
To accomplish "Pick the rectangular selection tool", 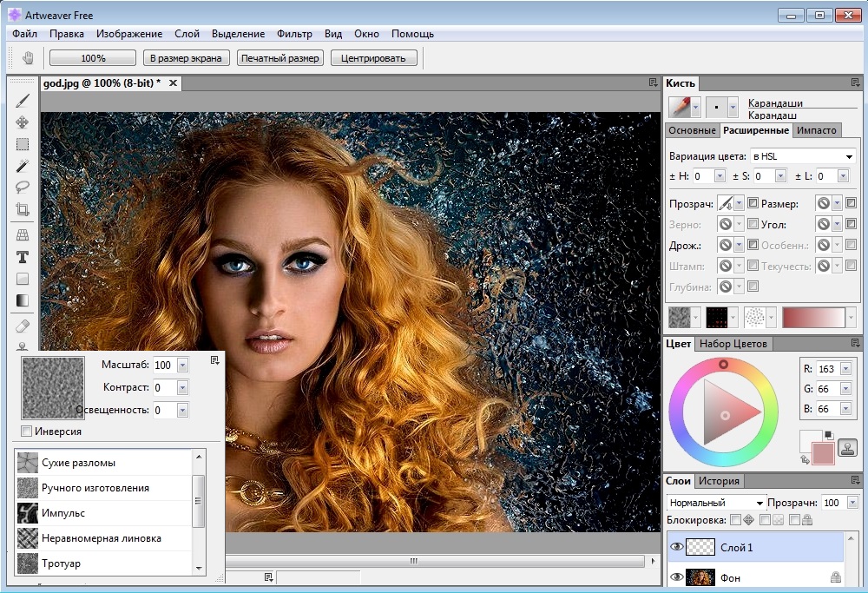I will point(23,144).
